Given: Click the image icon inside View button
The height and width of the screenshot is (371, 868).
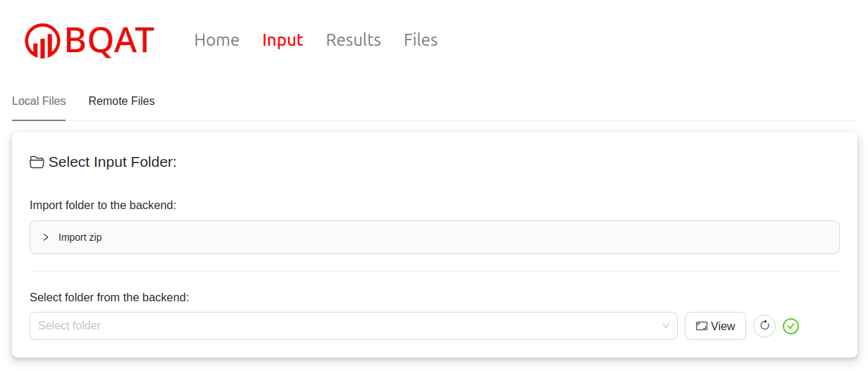Looking at the screenshot, I should click(x=701, y=326).
